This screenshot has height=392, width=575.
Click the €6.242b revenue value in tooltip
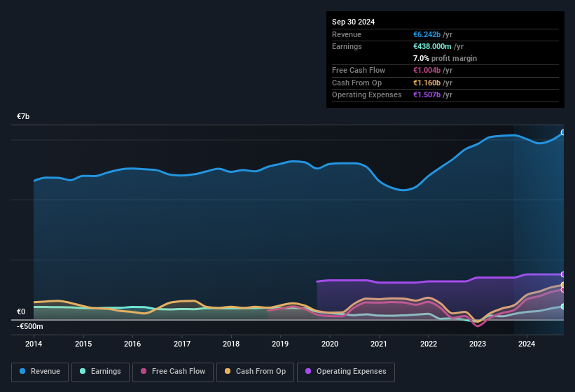[428, 34]
